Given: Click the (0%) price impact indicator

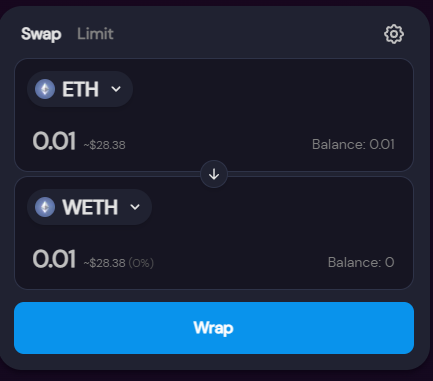Looking at the screenshot, I should [141, 263].
